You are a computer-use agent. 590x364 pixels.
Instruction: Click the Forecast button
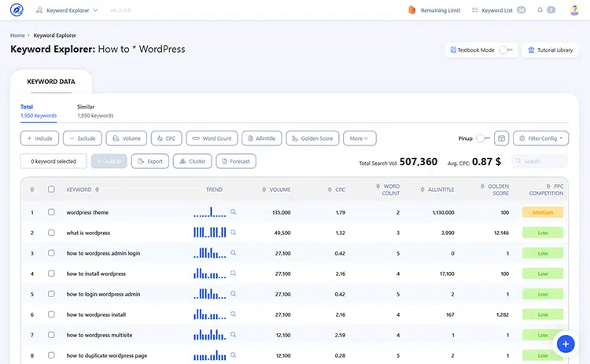[236, 161]
